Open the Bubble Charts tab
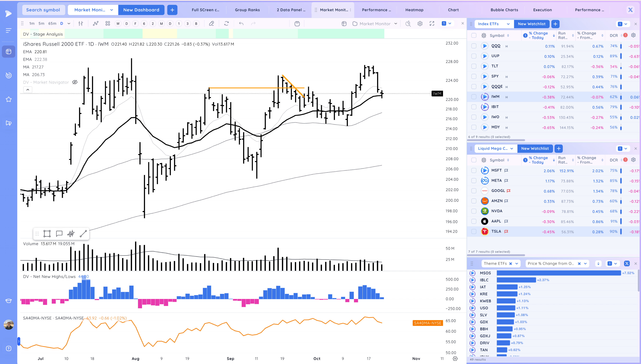The height and width of the screenshot is (364, 641). pyautogui.click(x=504, y=10)
